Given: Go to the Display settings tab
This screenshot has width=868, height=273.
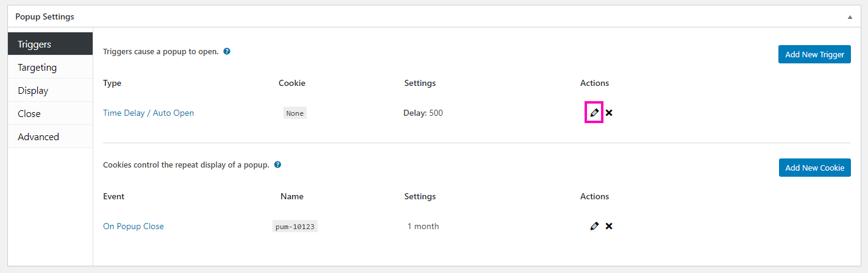Looking at the screenshot, I should pyautogui.click(x=50, y=90).
